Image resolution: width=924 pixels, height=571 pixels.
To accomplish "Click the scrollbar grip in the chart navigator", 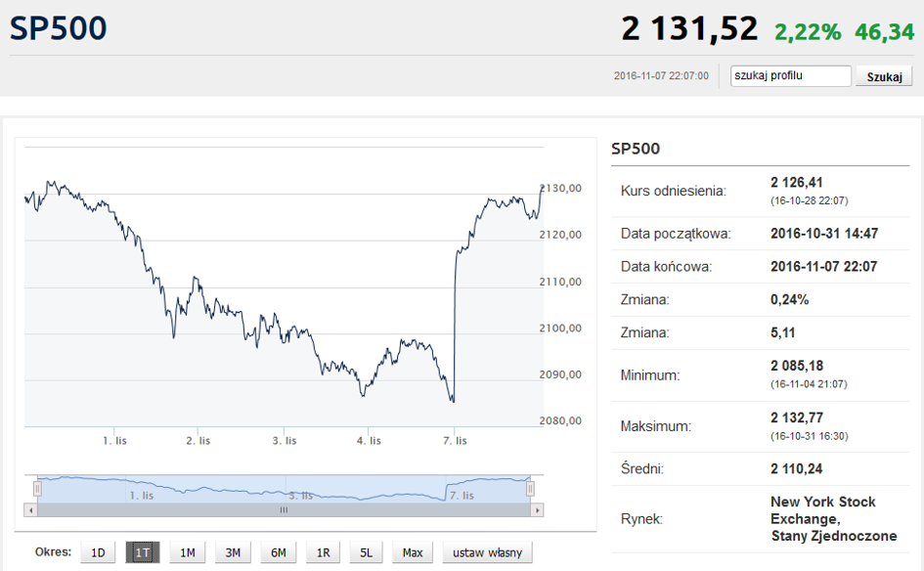I will (x=284, y=510).
